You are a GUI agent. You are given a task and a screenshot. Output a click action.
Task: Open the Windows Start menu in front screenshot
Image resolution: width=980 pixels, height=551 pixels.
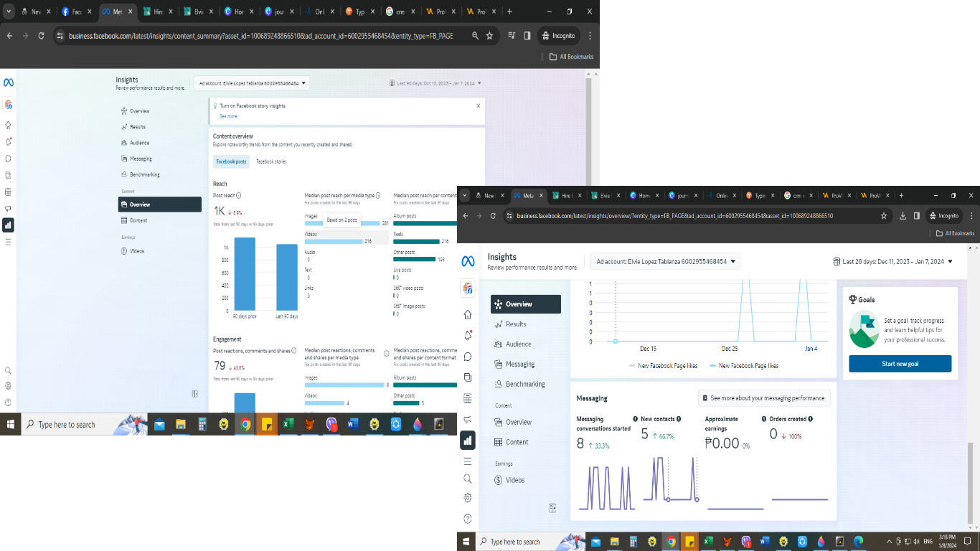[466, 542]
